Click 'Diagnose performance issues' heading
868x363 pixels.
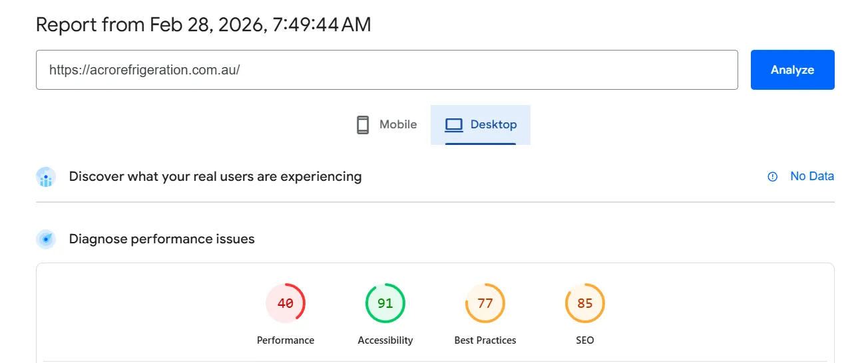162,239
